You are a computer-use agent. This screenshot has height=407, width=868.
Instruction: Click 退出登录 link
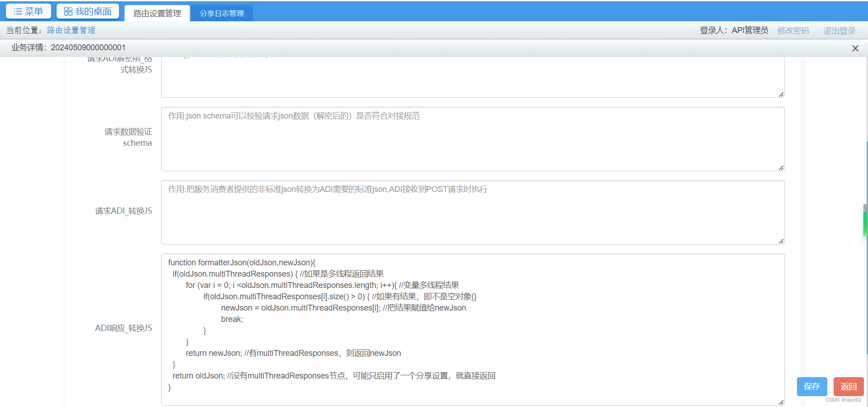pyautogui.click(x=839, y=30)
